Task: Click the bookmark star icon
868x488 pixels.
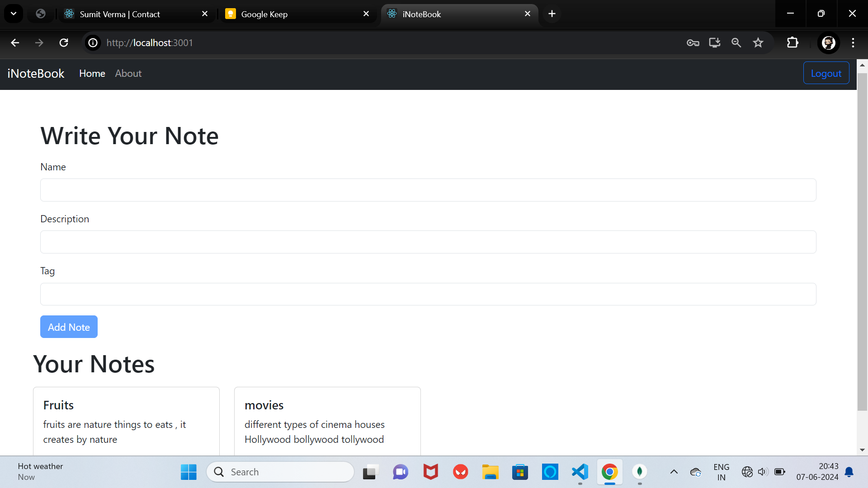Action: tap(758, 42)
